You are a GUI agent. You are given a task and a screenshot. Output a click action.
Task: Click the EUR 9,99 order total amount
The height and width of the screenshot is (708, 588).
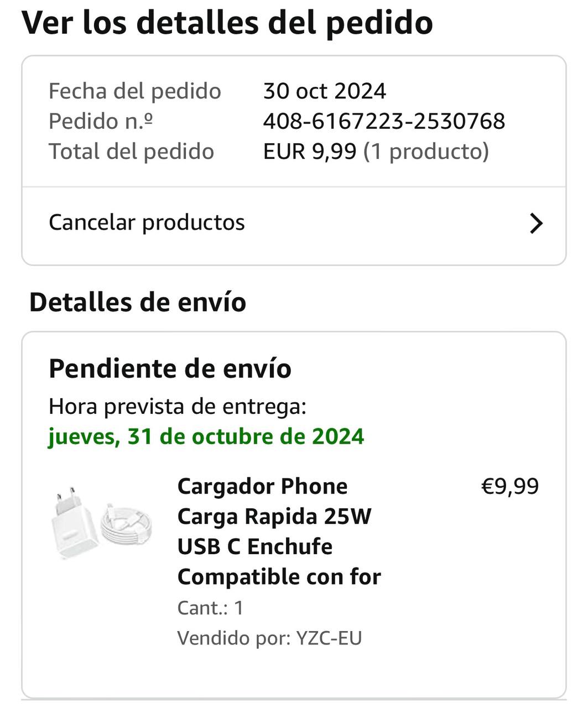click(309, 151)
